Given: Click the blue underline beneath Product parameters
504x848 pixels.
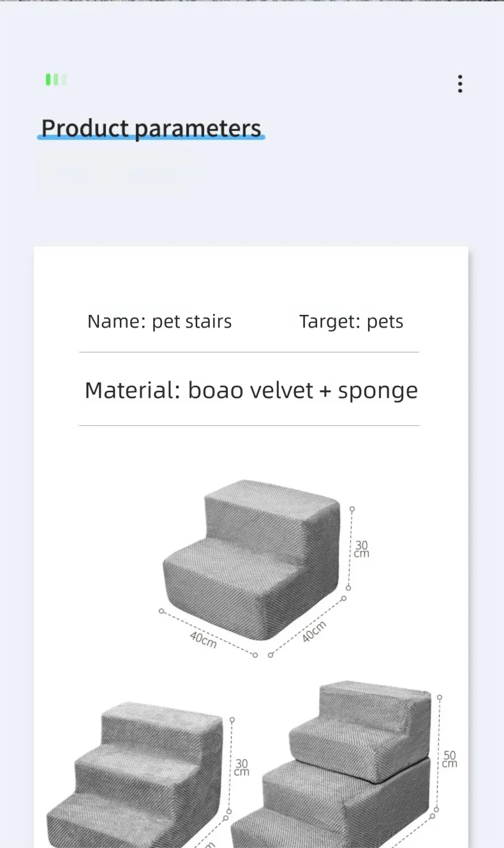Looking at the screenshot, I should click(x=151, y=137).
